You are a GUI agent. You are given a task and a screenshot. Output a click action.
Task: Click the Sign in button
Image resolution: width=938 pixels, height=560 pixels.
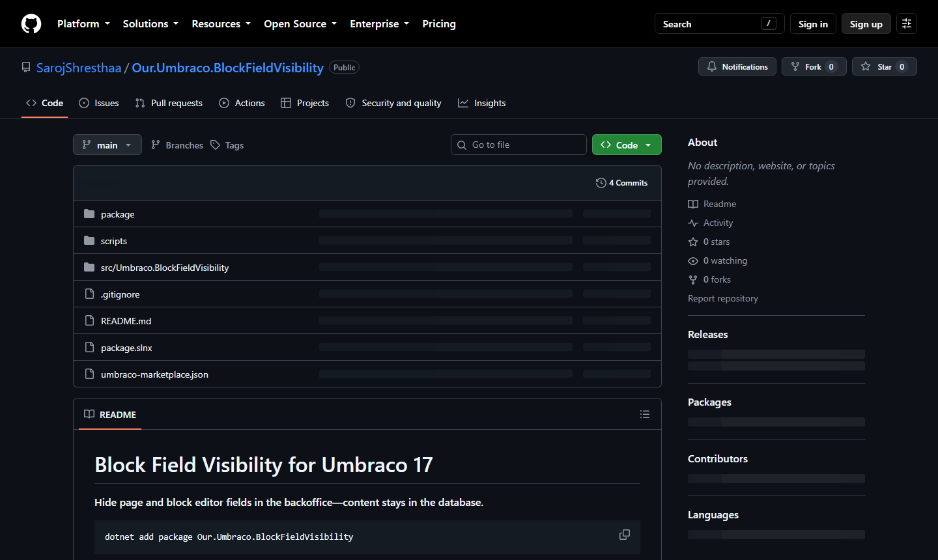coord(813,23)
